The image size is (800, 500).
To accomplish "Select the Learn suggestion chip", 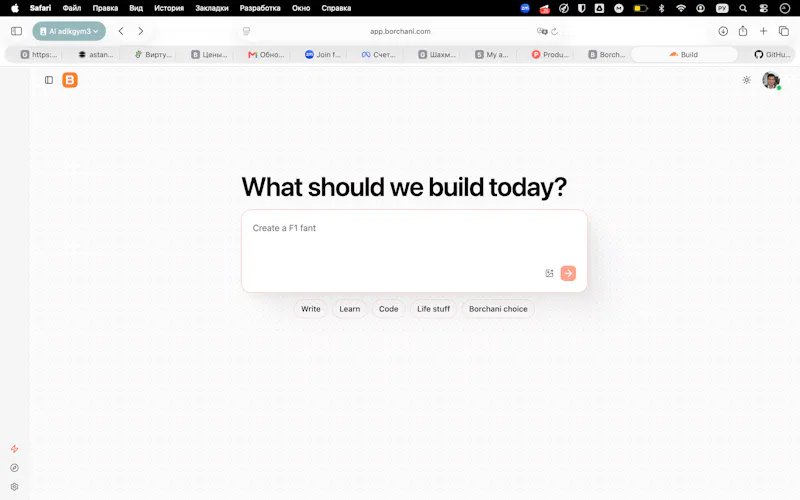I will pyautogui.click(x=349, y=309).
